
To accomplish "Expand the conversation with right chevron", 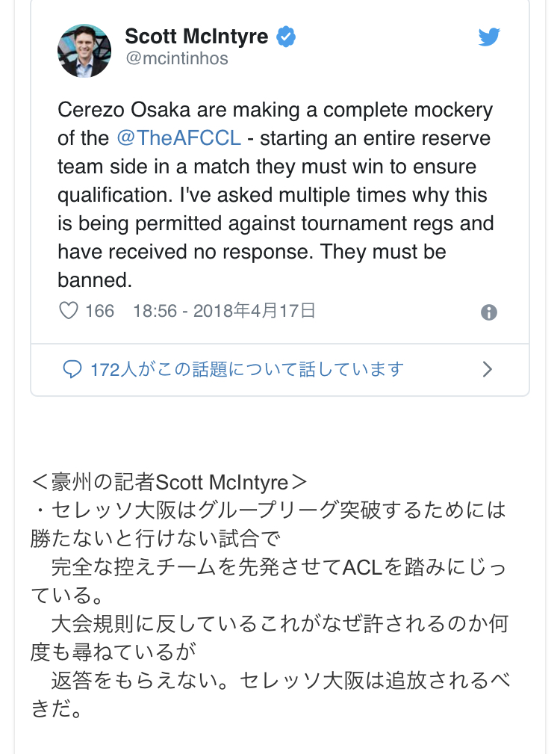I will pos(488,369).
